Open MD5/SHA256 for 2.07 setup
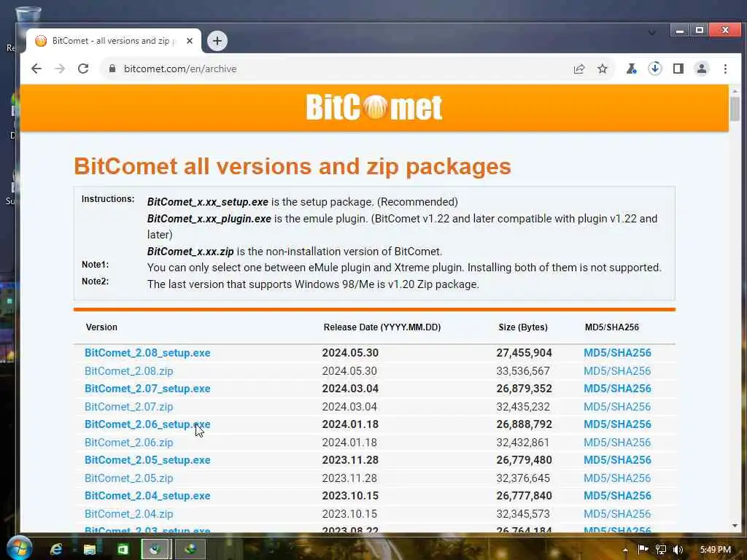Image resolution: width=747 pixels, height=560 pixels. [617, 389]
